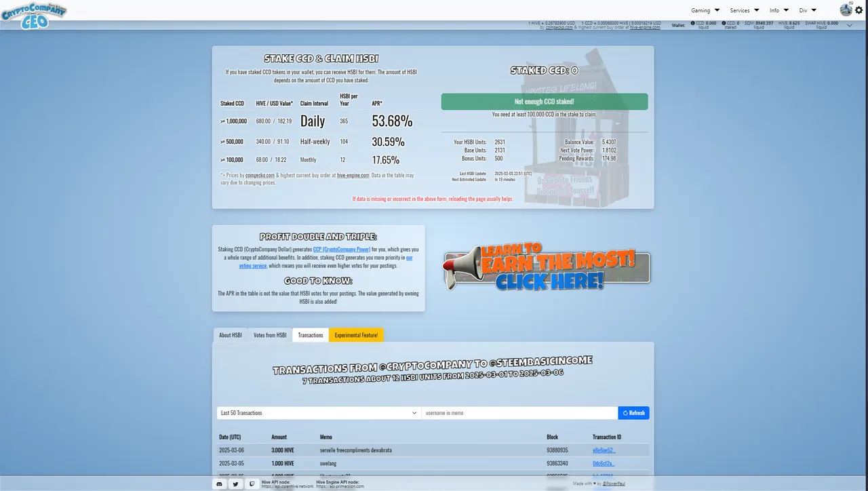Click the memo 'uwelang'
This screenshot has height=491, width=868.
329,463
